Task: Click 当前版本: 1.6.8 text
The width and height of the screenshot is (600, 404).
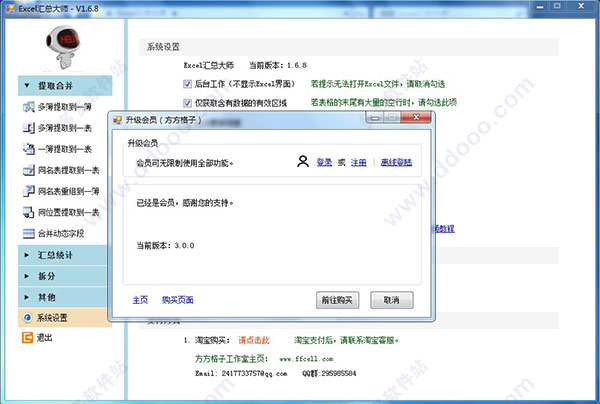Action: pyautogui.click(x=278, y=65)
